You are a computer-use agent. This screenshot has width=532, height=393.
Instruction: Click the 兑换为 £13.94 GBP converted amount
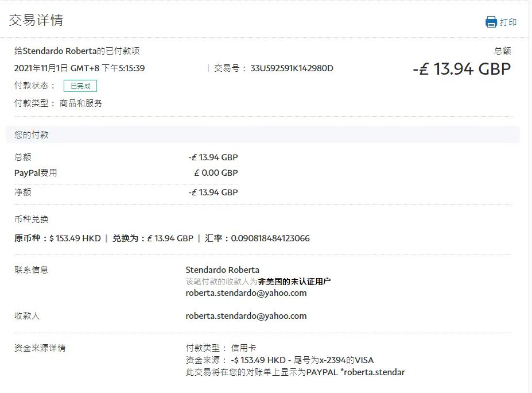pyautogui.click(x=170, y=238)
